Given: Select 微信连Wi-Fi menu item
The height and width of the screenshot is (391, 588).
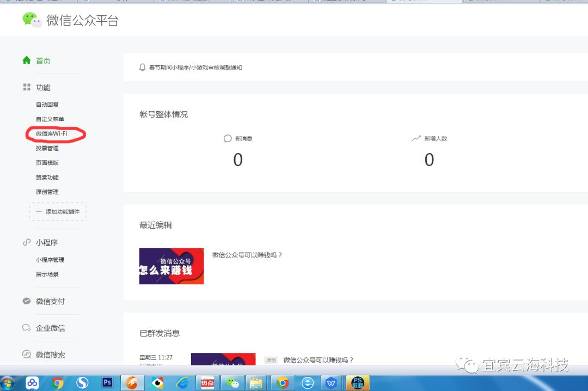Looking at the screenshot, I should click(52, 133).
